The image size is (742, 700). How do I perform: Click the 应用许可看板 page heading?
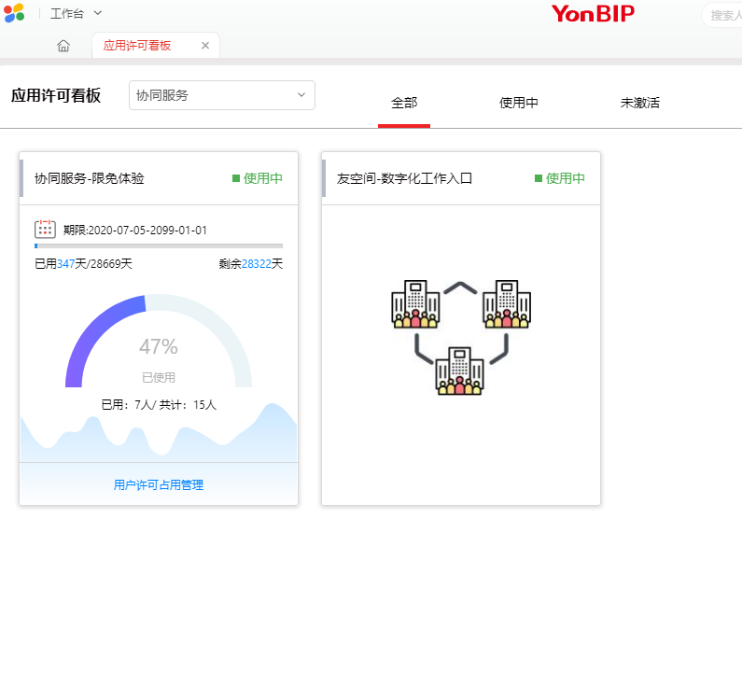pyautogui.click(x=56, y=95)
